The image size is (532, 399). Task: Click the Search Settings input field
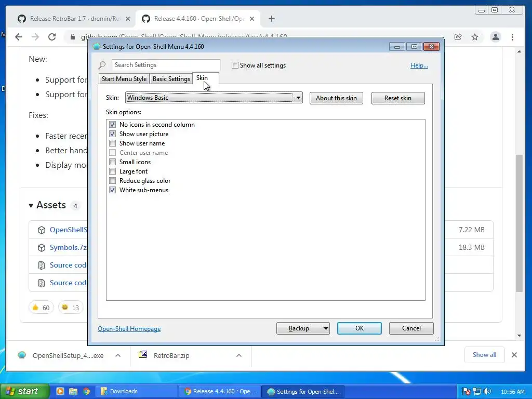point(166,65)
